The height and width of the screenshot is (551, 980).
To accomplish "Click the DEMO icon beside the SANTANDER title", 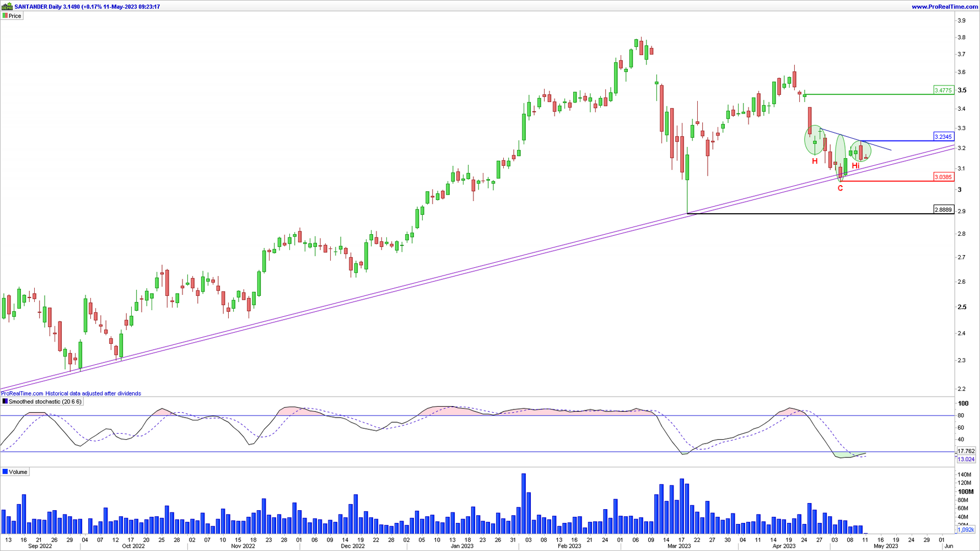I will tap(7, 7).
